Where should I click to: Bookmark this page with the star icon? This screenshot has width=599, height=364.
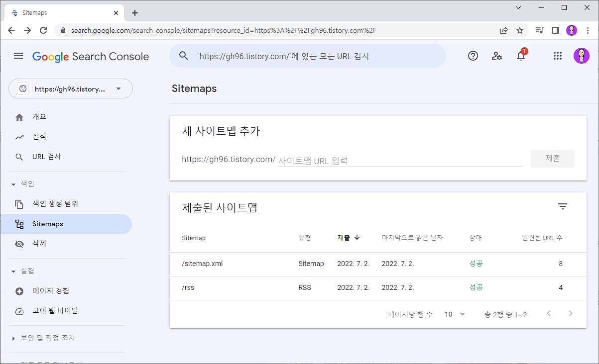pyautogui.click(x=520, y=30)
